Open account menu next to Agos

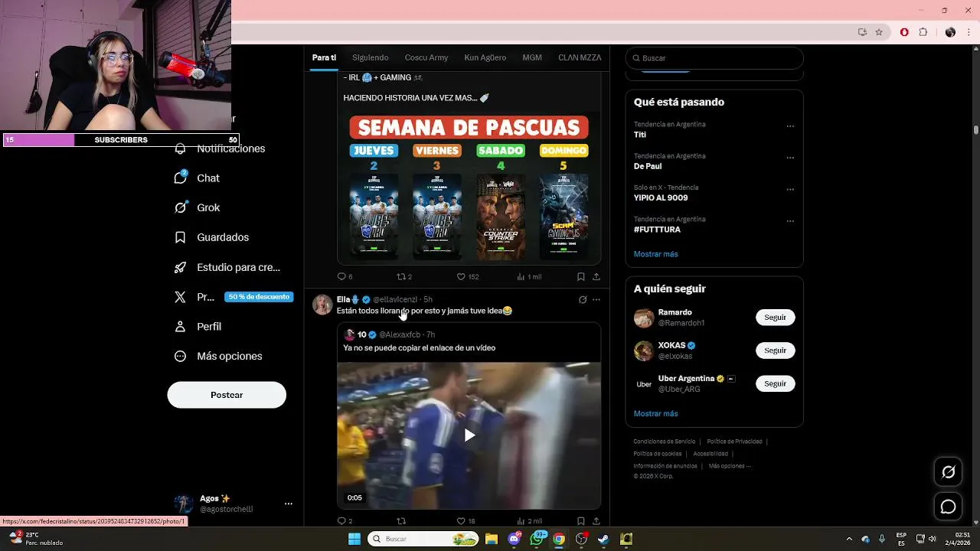coord(289,504)
